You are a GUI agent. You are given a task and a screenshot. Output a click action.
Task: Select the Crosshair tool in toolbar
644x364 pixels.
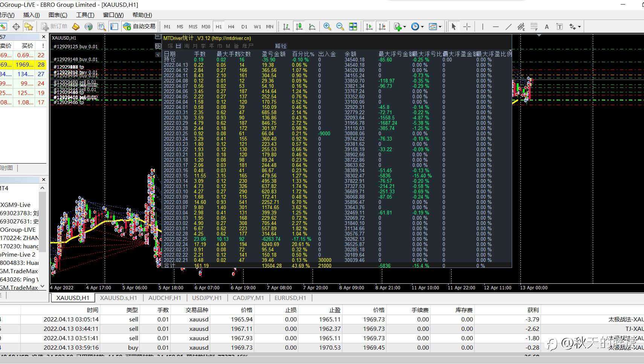point(467,26)
